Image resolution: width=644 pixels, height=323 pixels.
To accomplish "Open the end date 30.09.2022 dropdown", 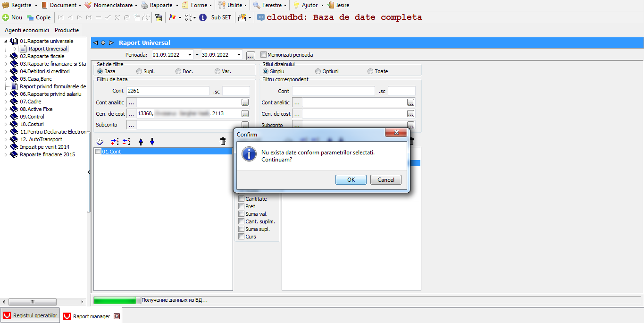I will pos(240,55).
